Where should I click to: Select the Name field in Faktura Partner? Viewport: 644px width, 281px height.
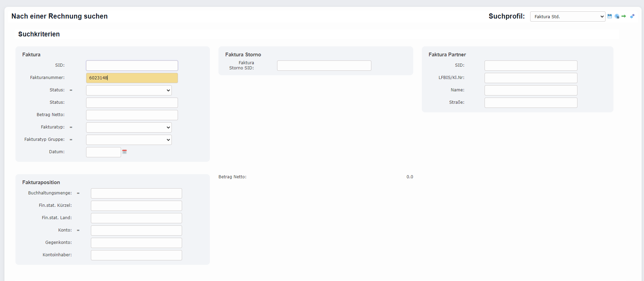point(530,90)
